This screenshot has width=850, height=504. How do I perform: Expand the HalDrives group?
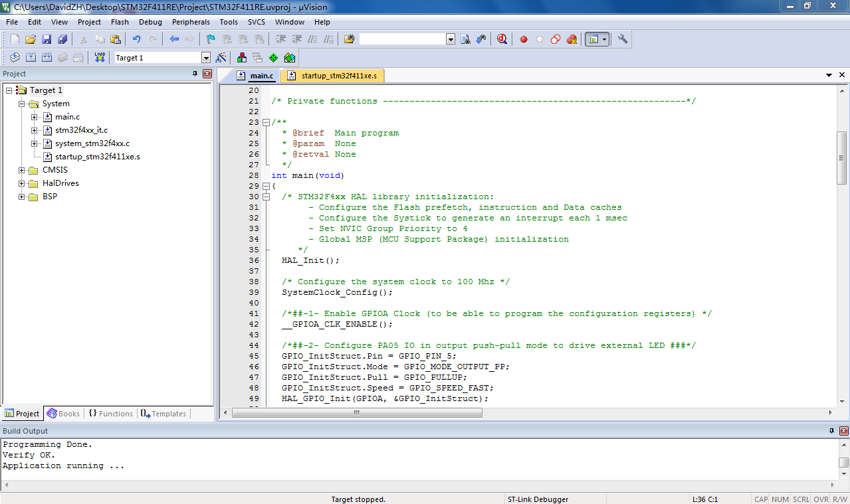[x=22, y=183]
